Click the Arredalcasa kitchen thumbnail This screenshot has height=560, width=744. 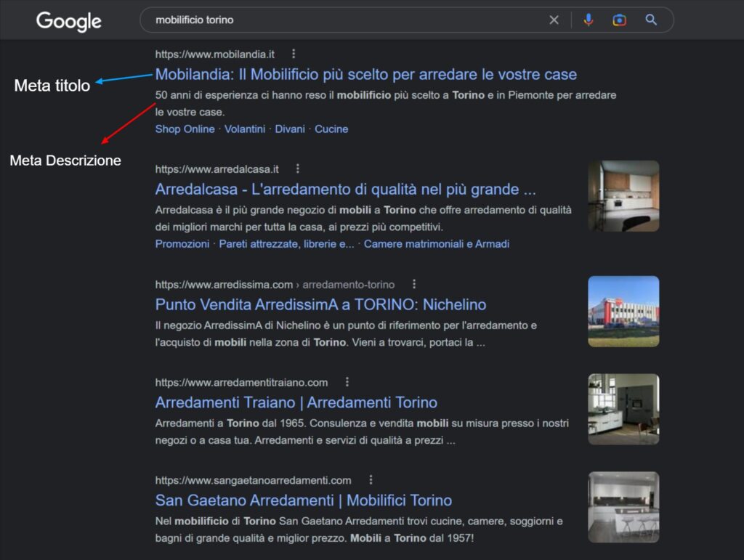(x=623, y=196)
